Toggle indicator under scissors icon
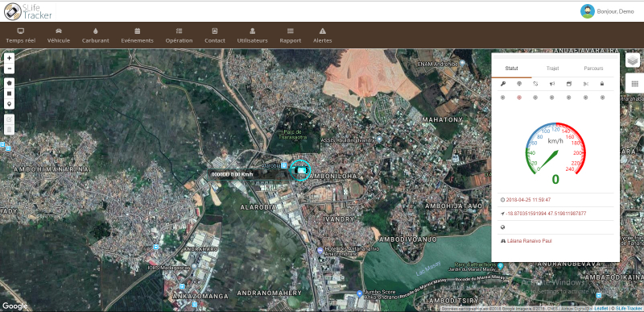 coord(586,98)
